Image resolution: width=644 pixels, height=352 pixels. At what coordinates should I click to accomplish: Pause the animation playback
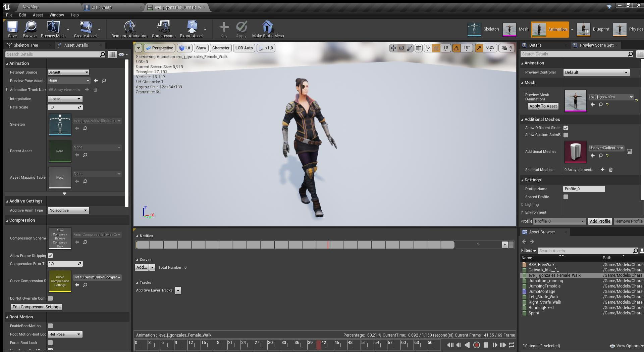[x=486, y=345]
